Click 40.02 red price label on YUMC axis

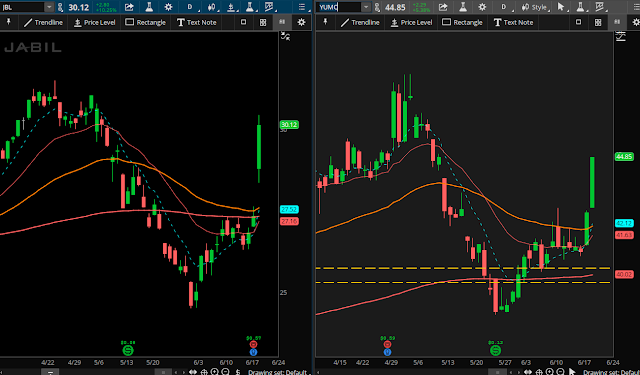(x=624, y=274)
